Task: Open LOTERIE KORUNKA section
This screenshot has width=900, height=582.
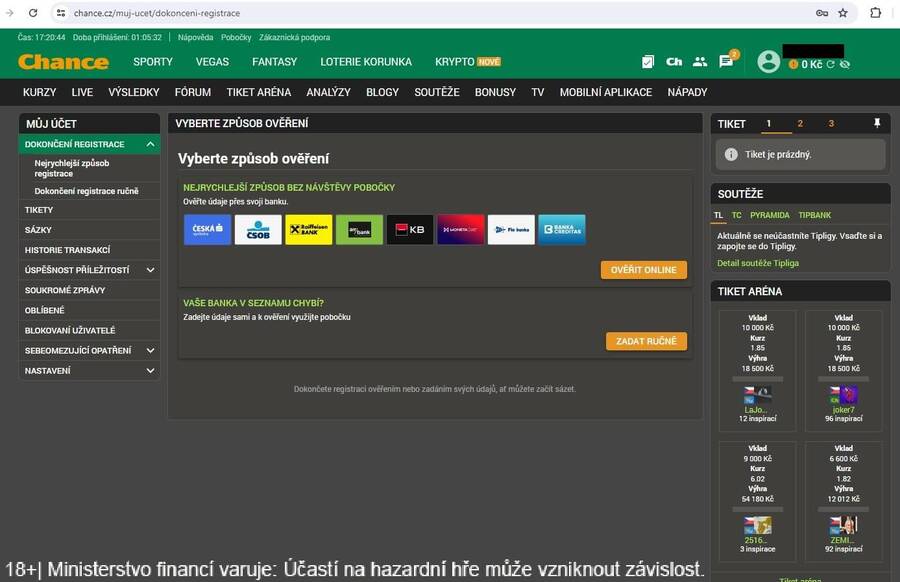Action: (366, 61)
